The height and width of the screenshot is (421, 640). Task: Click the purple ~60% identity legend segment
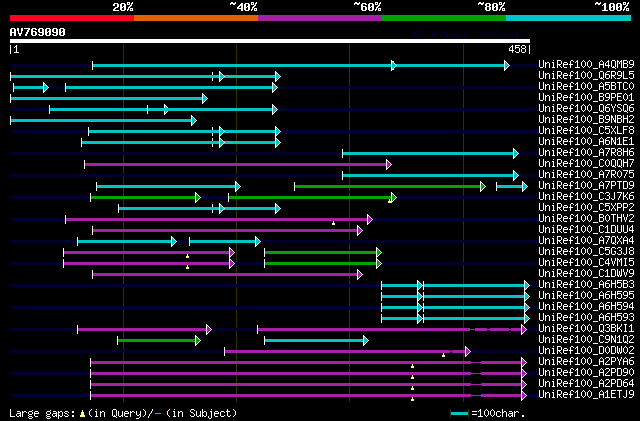320,18
